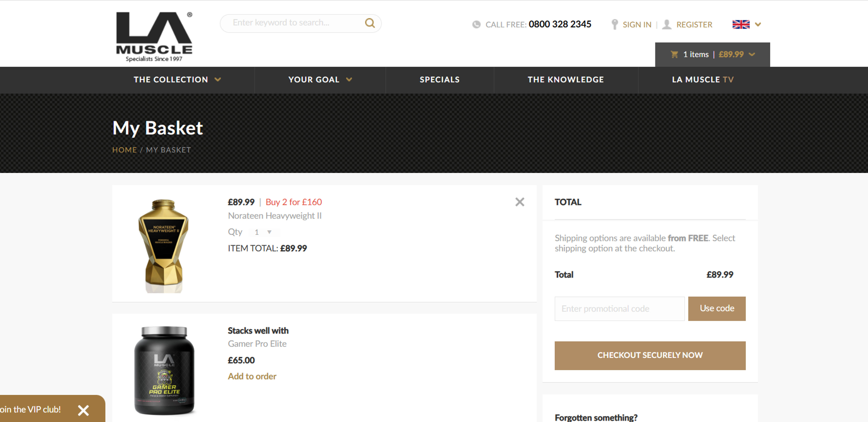This screenshot has width=868, height=422.
Task: Click the Norateen Heavyweight II bottle image
Action: pyautogui.click(x=163, y=246)
